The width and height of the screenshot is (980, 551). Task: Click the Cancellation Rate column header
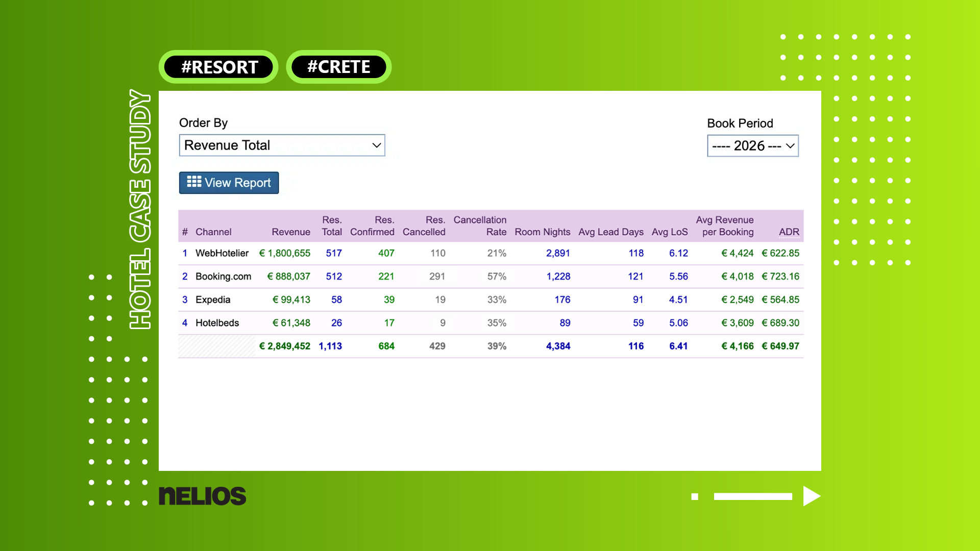480,226
